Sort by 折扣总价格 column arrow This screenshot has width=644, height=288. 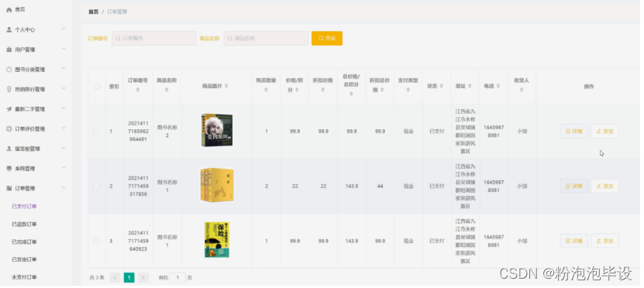382,90
